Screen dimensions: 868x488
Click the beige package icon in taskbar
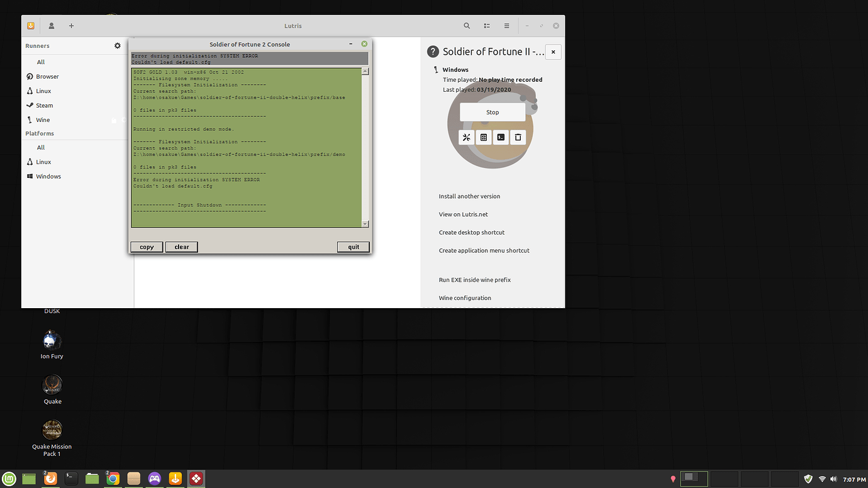click(133, 479)
